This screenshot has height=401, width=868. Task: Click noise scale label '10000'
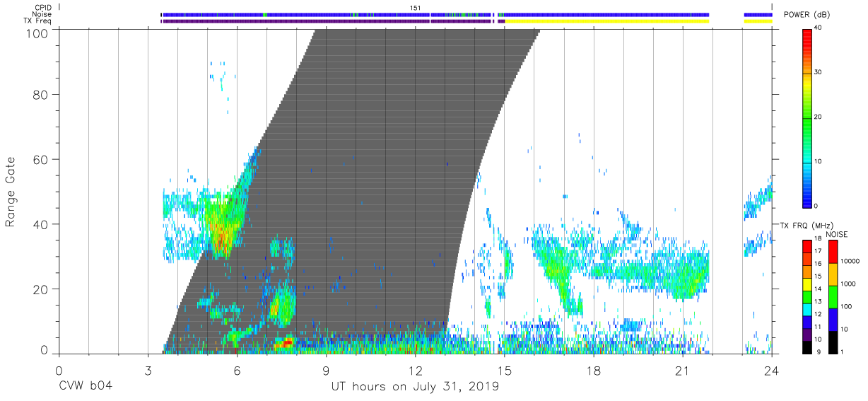850,260
